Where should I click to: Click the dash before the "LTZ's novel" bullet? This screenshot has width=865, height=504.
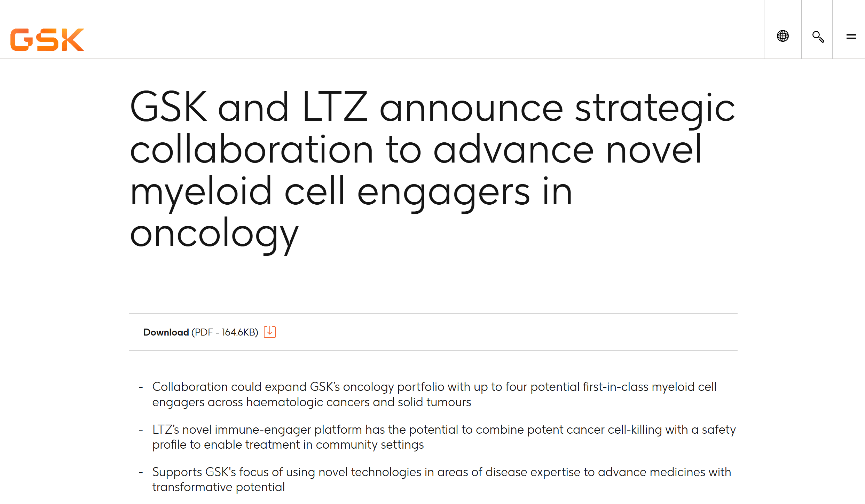pos(141,430)
